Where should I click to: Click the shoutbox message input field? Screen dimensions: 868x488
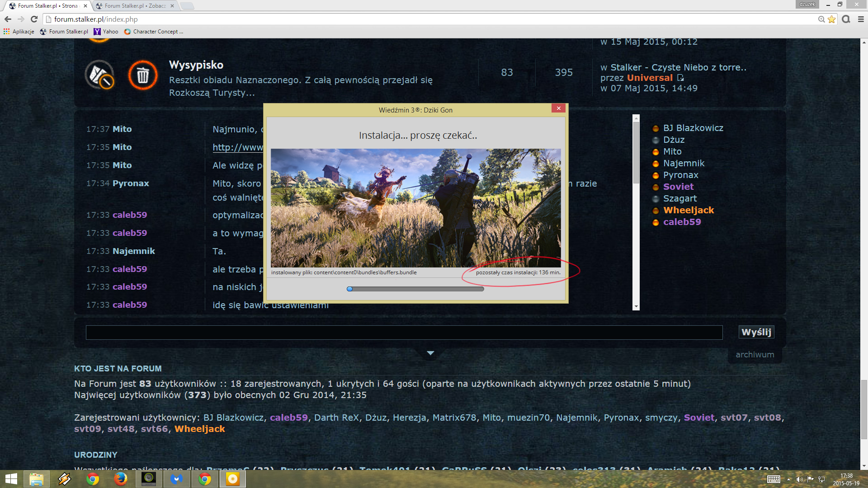point(404,333)
